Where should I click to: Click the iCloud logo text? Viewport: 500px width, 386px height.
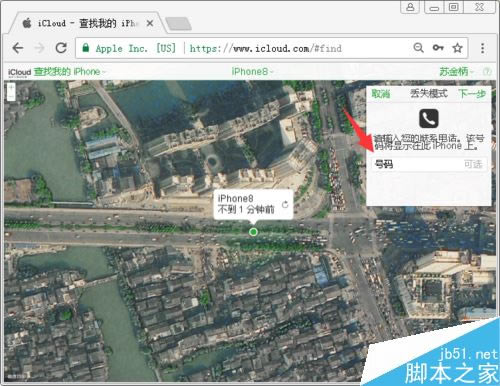tap(19, 72)
